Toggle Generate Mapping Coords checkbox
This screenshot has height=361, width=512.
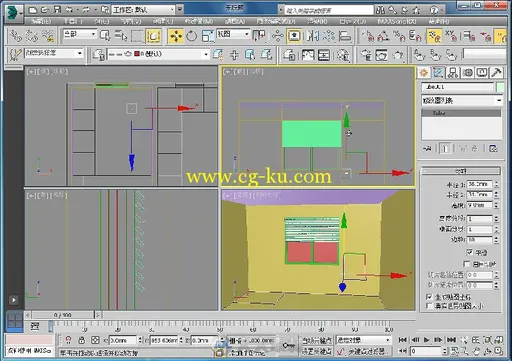pyautogui.click(x=429, y=296)
